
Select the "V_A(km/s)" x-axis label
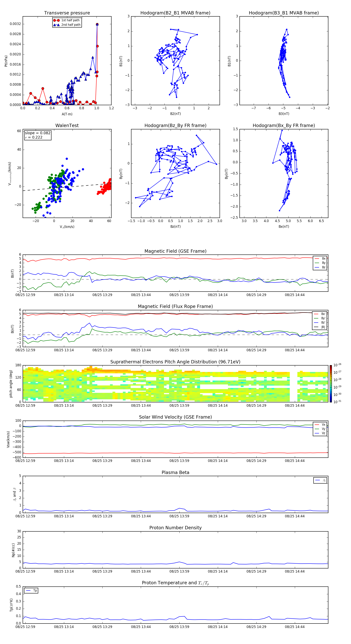click(67, 227)
